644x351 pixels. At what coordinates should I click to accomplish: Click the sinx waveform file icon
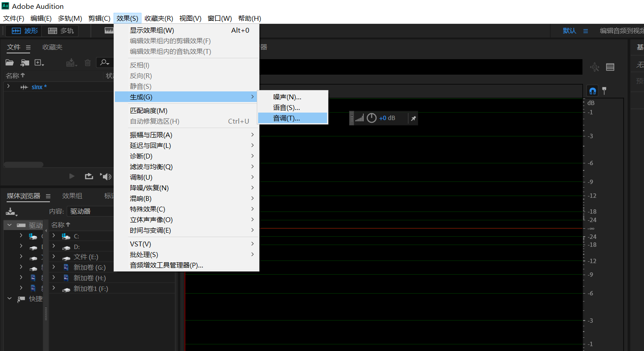(24, 87)
